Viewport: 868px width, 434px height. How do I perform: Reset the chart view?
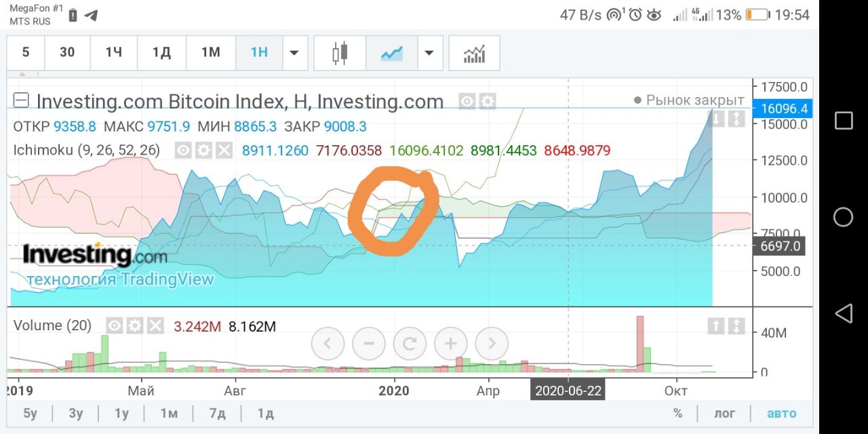coord(410,344)
